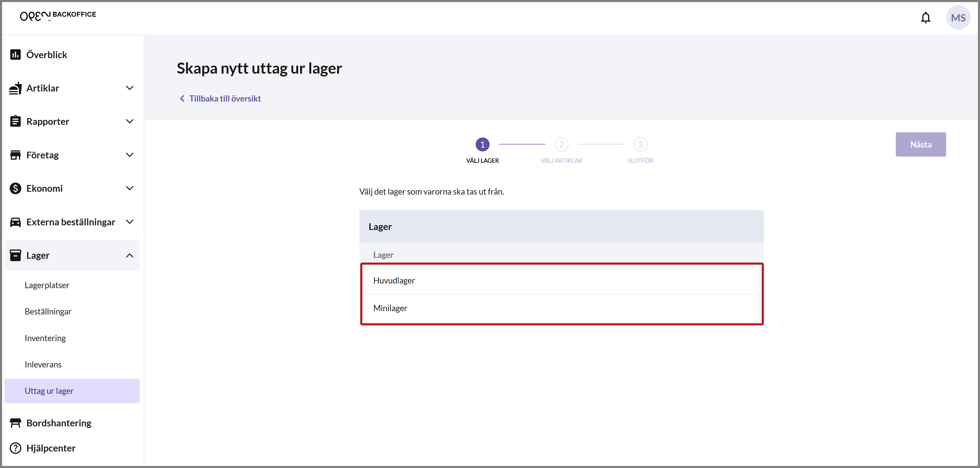980x468 pixels.
Task: Choose the Minilager warehouse row
Action: click(x=561, y=308)
